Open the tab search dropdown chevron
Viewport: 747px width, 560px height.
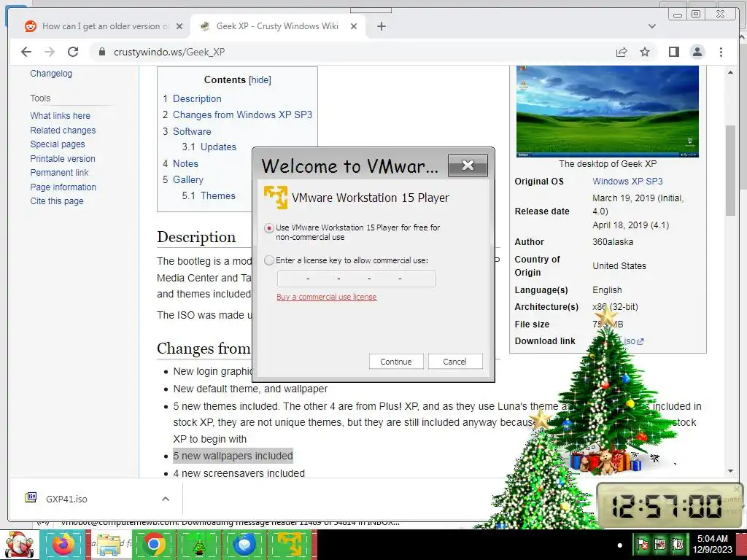(x=651, y=26)
